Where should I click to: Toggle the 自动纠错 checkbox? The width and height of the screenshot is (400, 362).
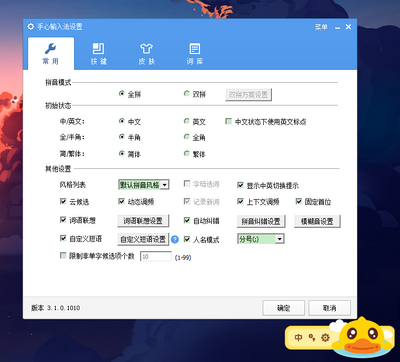coord(187,221)
